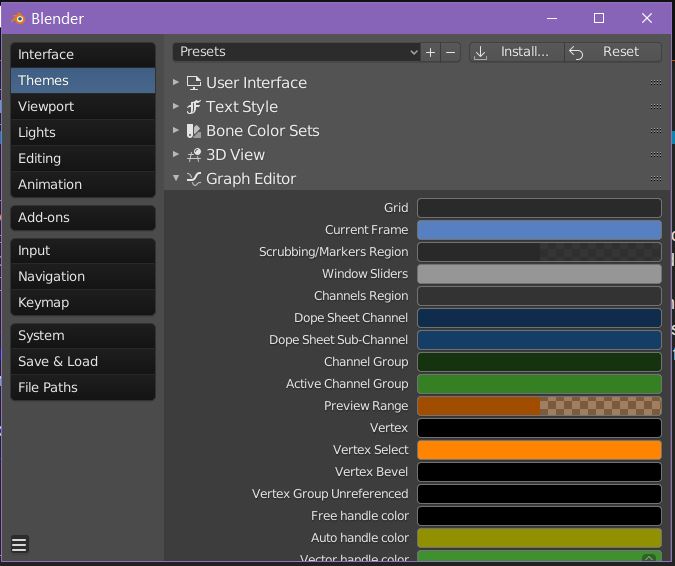Open the hamburger preferences menu
The image size is (675, 566).
[19, 544]
